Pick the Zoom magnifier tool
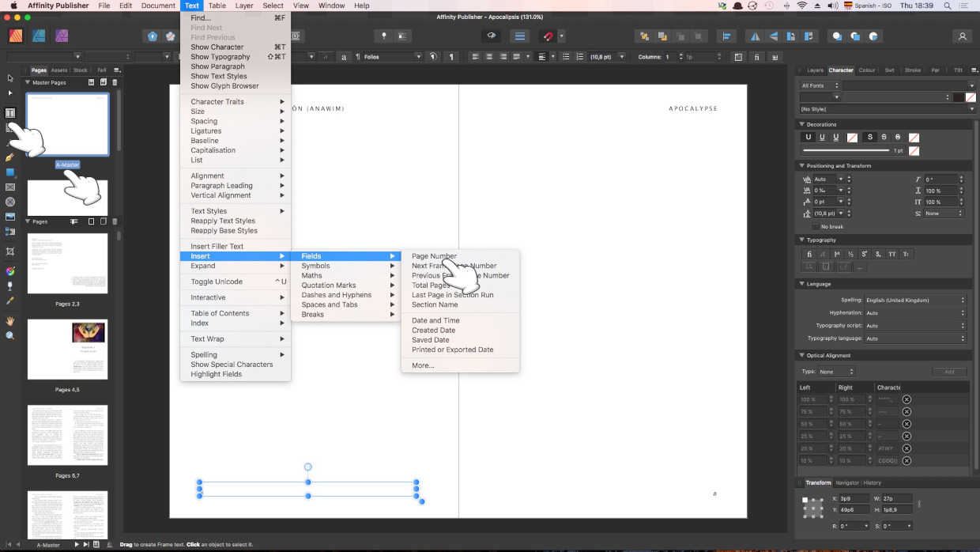980x552 pixels. 10,335
